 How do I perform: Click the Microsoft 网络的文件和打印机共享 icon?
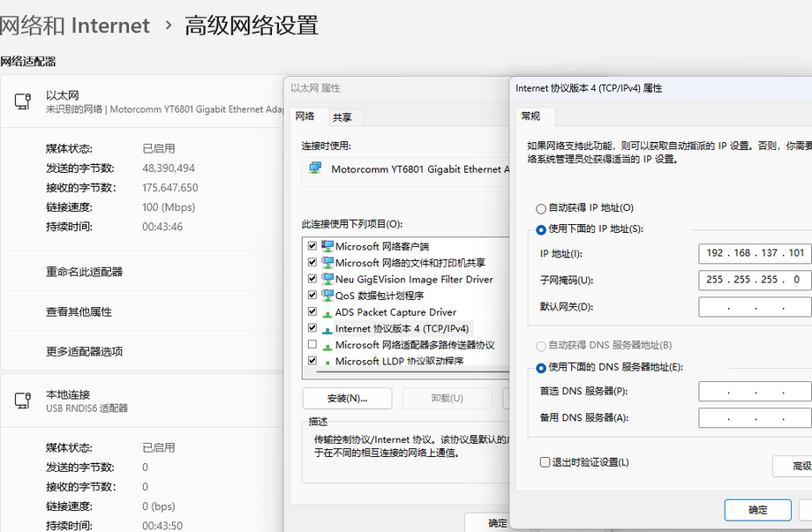coord(327,262)
